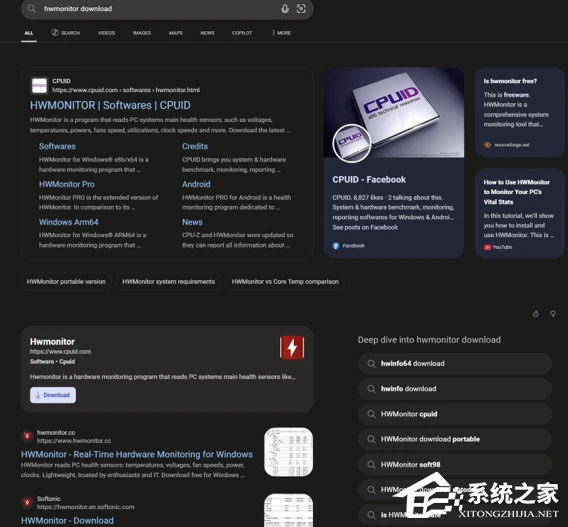Select HWMonitor system requirements chip
The width and height of the screenshot is (568, 527).
click(168, 282)
